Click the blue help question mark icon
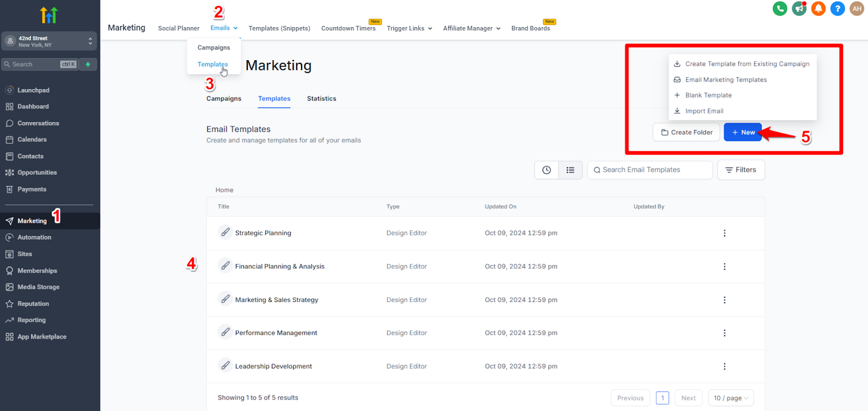The height and width of the screenshot is (411, 868). click(x=838, y=9)
